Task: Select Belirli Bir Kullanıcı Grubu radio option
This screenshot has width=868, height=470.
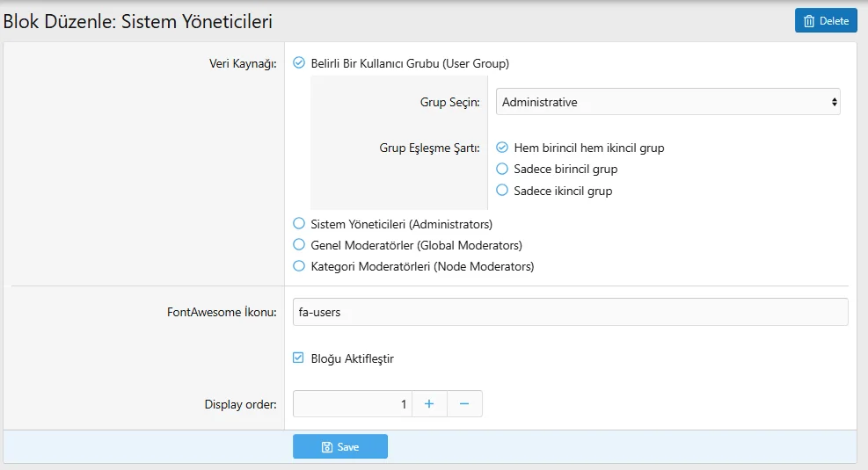Action: tap(299, 63)
